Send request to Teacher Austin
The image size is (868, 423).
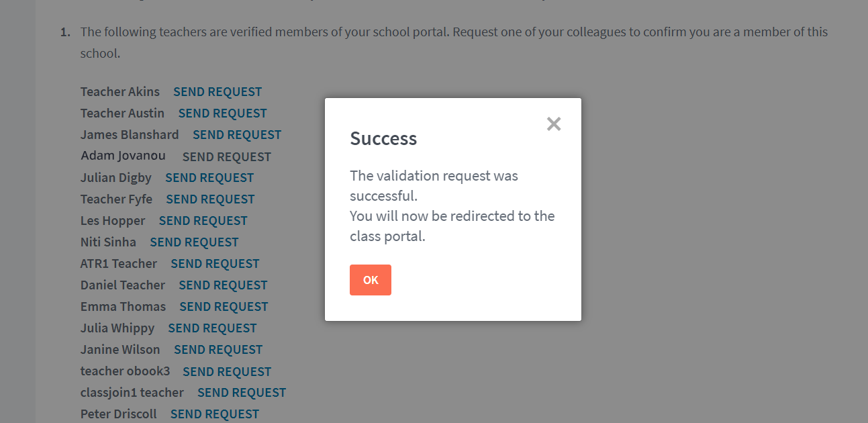(222, 113)
